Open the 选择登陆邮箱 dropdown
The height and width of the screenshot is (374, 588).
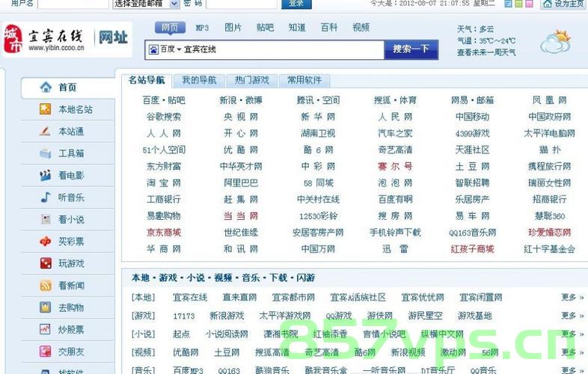click(146, 4)
